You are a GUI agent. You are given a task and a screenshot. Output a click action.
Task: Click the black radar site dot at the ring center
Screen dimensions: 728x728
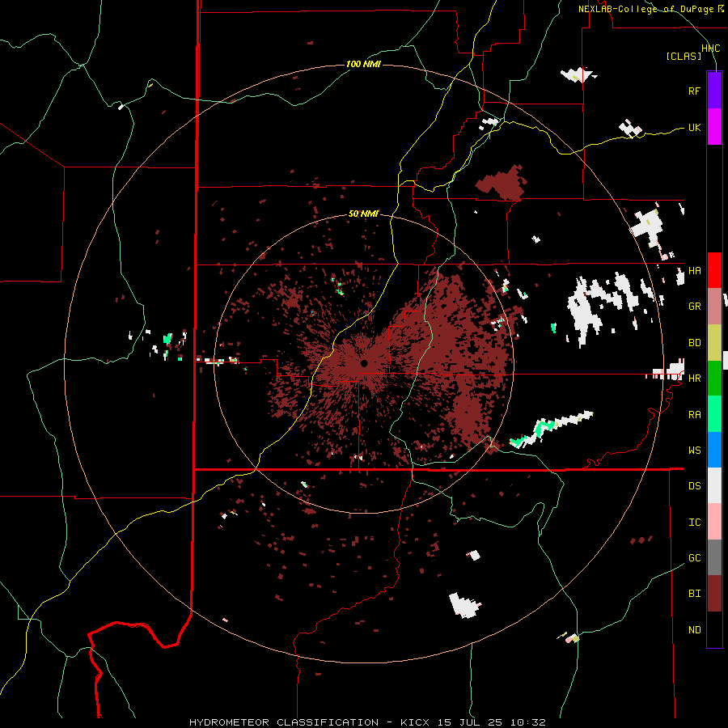364,363
